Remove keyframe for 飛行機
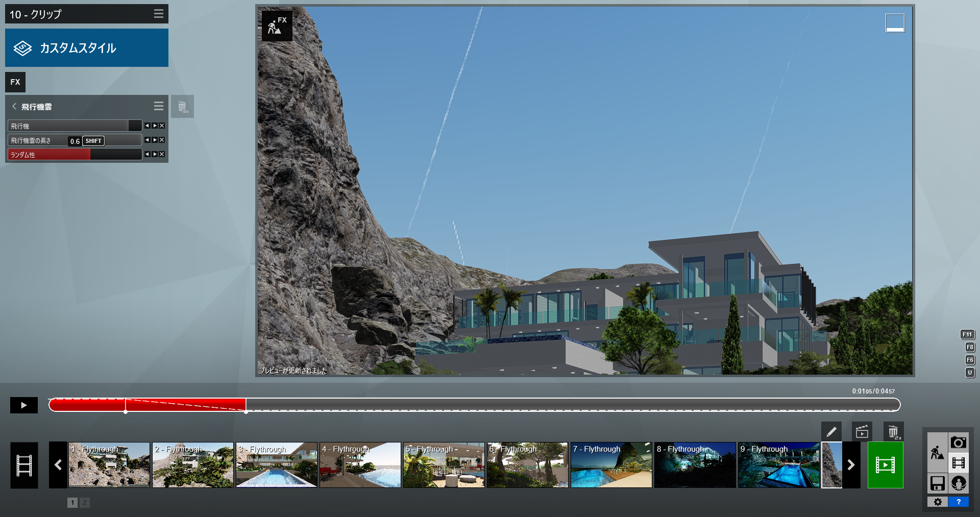The image size is (980, 517). tap(162, 126)
